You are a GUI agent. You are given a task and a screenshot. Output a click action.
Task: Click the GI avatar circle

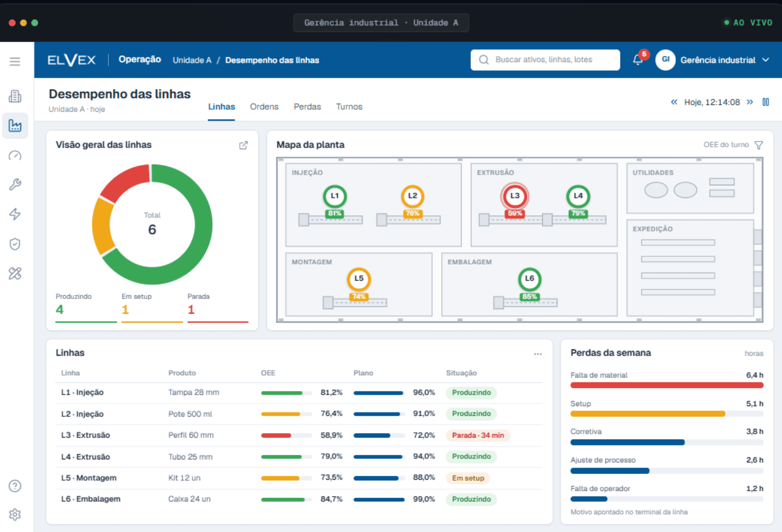coord(665,60)
